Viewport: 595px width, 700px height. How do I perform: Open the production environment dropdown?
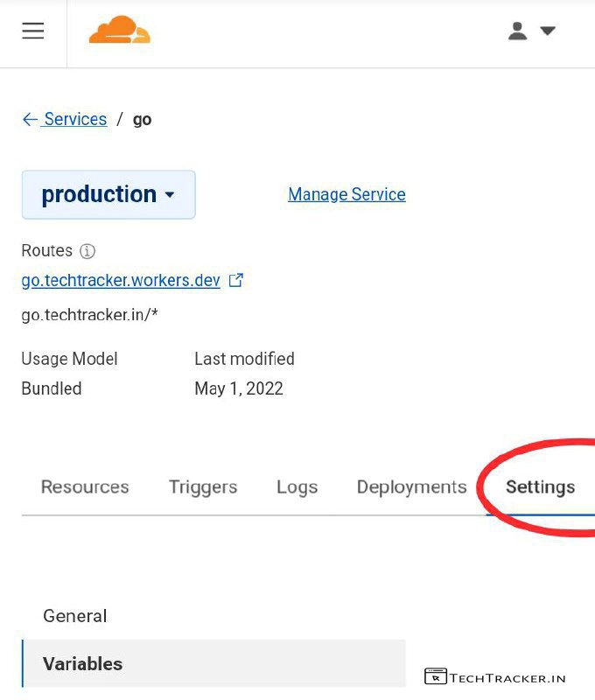point(108,194)
